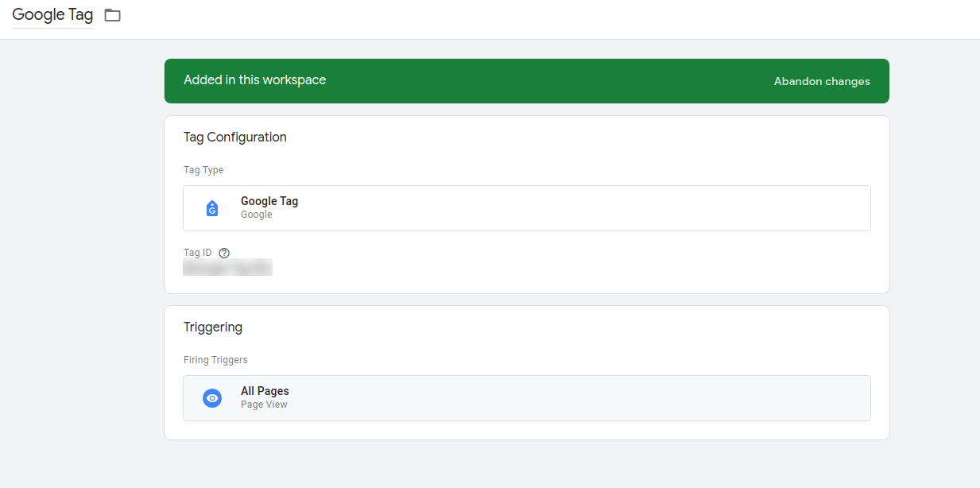Click the Page View subtitle text
This screenshot has width=980, height=488.
(x=263, y=404)
